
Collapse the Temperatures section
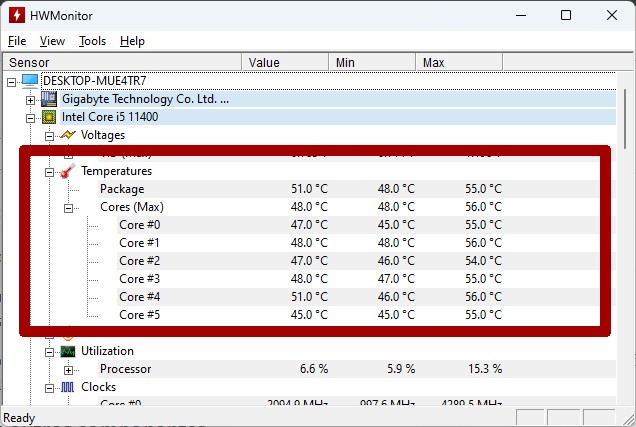[x=49, y=172]
